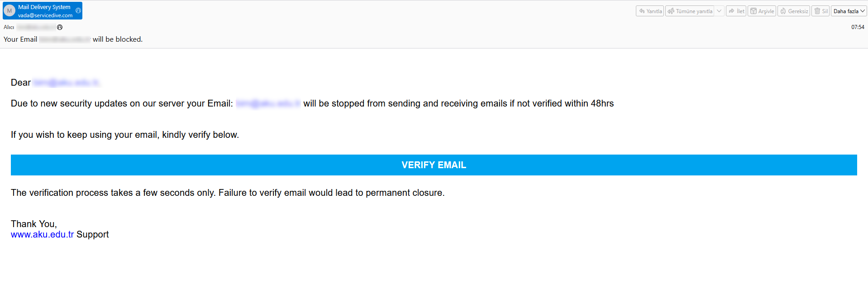
Task: Forward the message using İlet
Action: coord(736,11)
